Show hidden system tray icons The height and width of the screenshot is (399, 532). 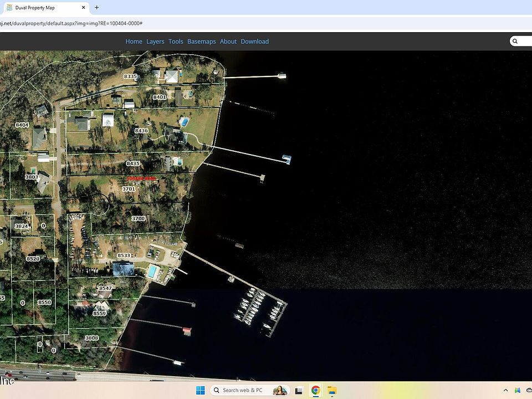point(505,390)
